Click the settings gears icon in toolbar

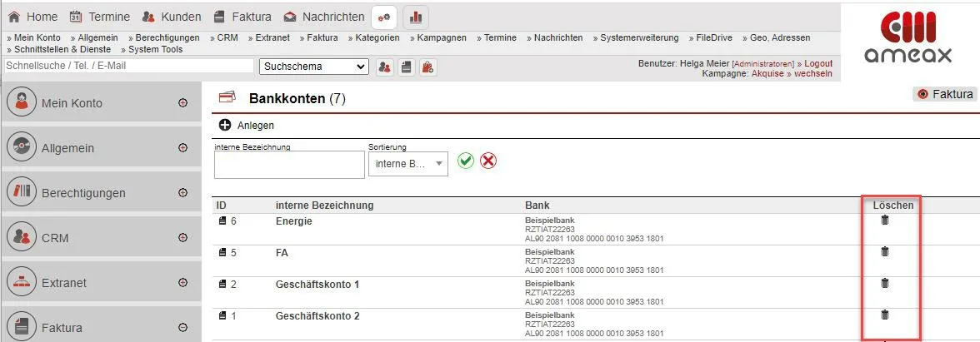coord(384,17)
